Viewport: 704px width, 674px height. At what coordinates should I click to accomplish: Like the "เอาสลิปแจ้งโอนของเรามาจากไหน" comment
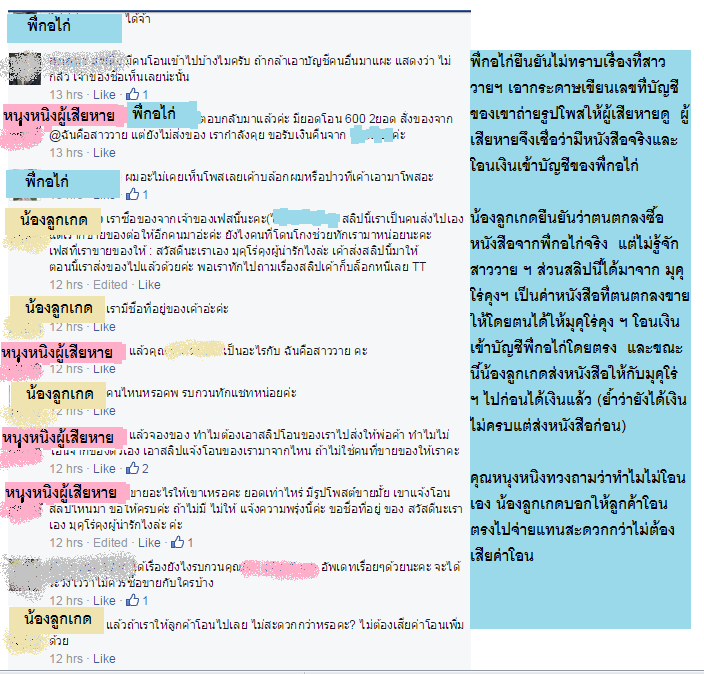point(104,469)
